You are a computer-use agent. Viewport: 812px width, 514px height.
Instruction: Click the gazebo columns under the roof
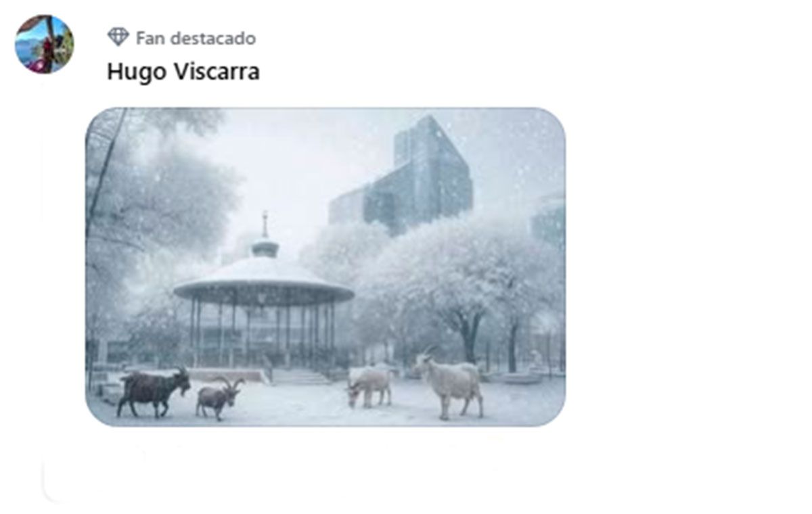[x=264, y=333]
